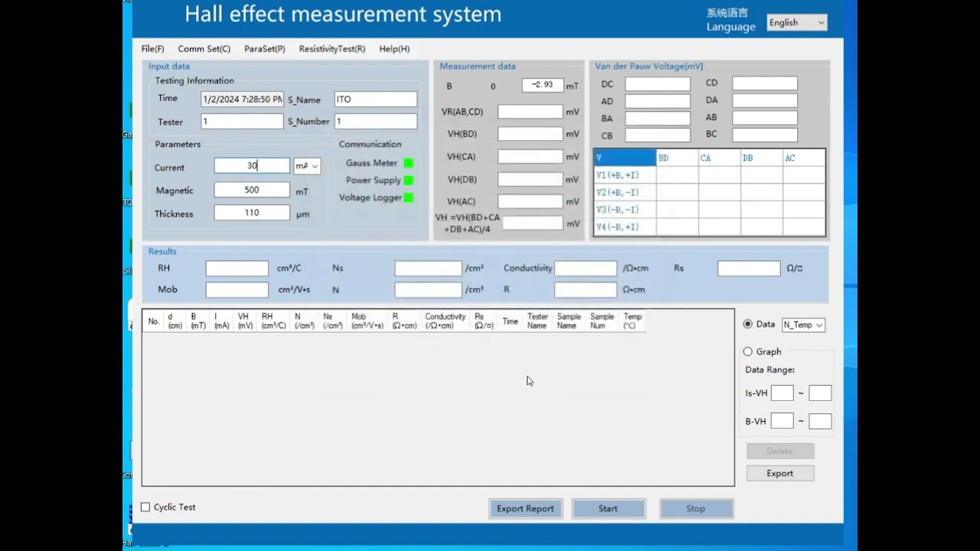
Task: Click the Tester input field
Action: coord(242,122)
